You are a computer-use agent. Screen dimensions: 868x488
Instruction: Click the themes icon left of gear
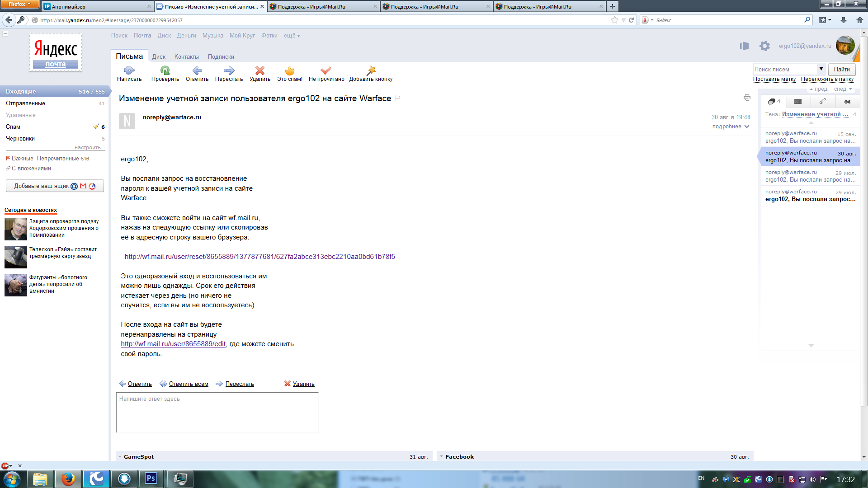744,46
